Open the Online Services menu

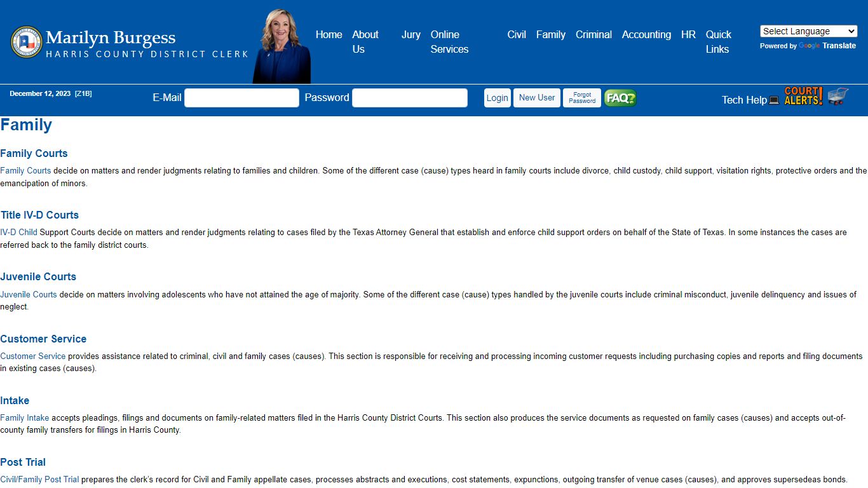[449, 42]
